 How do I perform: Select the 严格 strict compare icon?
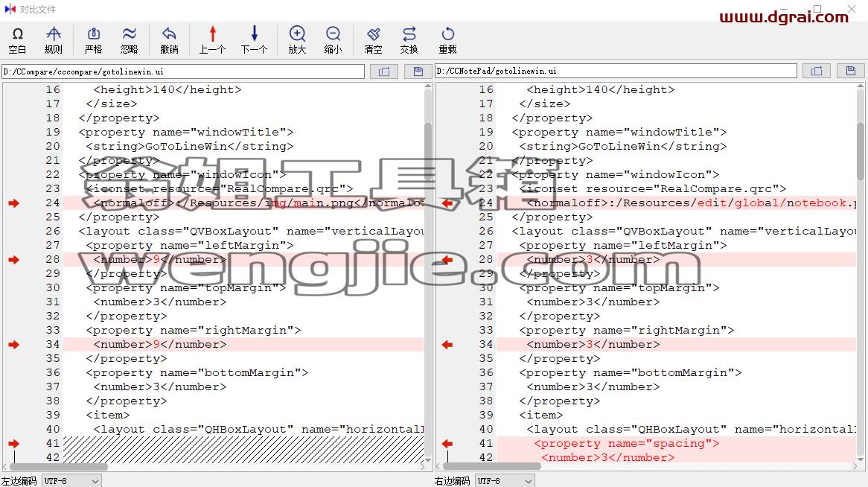coord(94,40)
